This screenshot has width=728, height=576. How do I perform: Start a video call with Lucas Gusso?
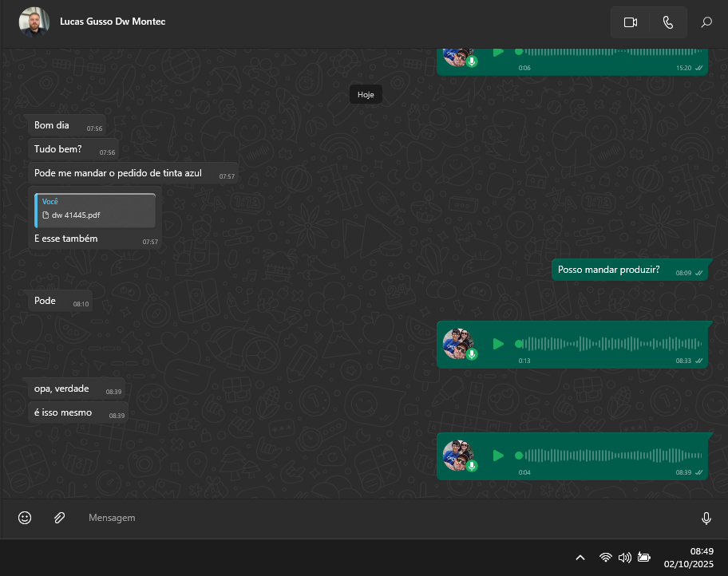tap(630, 22)
